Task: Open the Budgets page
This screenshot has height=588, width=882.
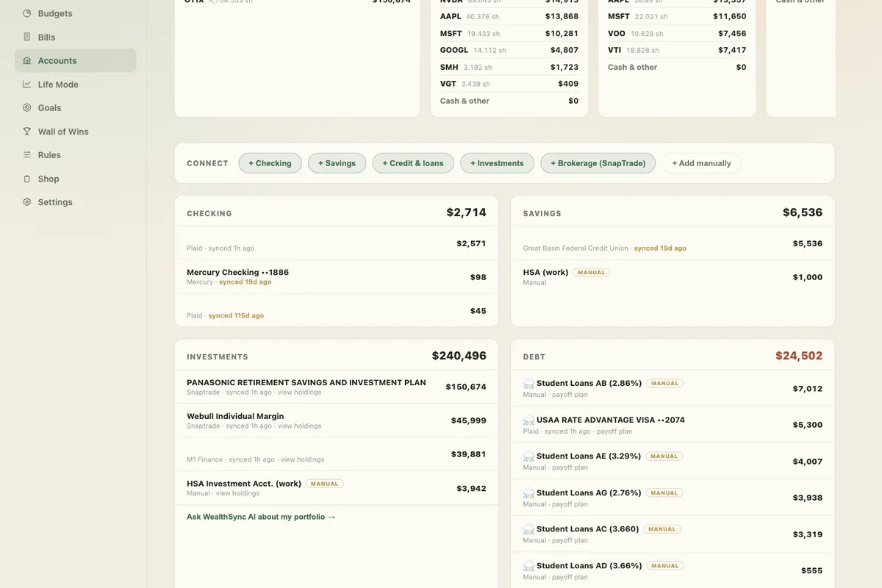Action: 75,13
